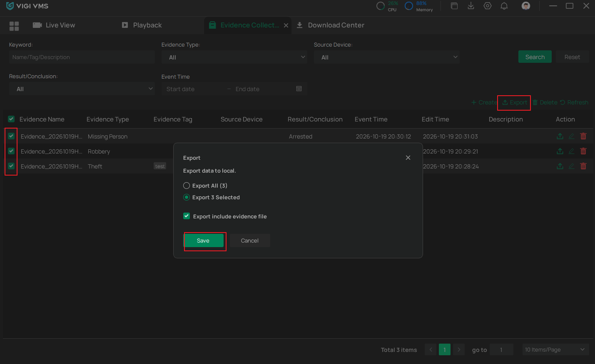
Task: Open the Event Time calendar icon
Action: click(299, 89)
